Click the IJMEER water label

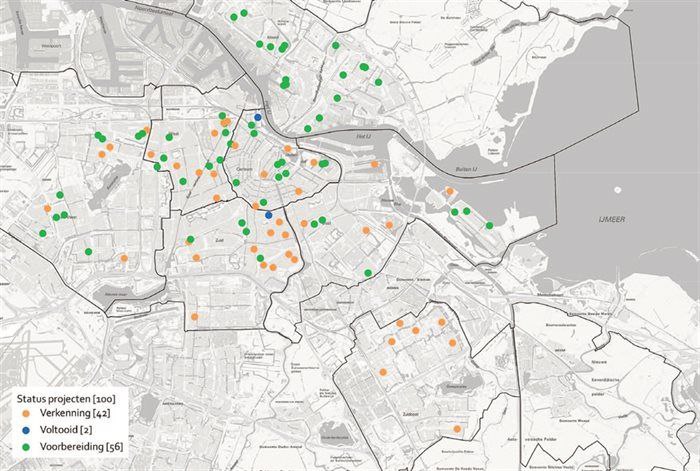click(x=612, y=219)
